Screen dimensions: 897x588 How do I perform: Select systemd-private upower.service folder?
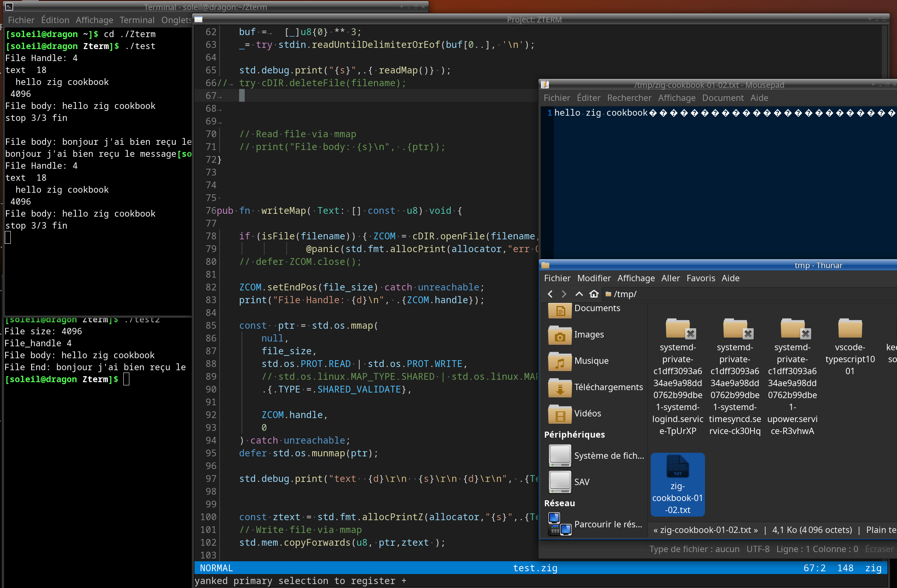792,377
